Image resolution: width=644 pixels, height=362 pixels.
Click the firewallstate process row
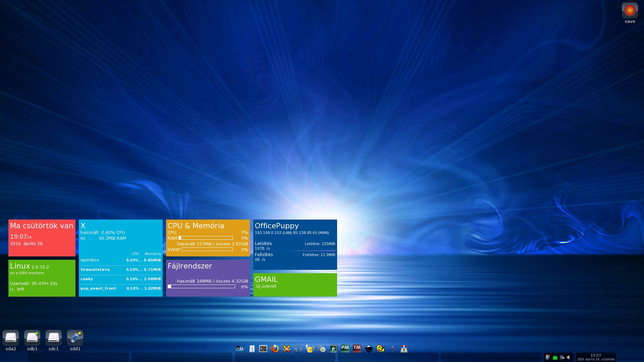click(121, 269)
